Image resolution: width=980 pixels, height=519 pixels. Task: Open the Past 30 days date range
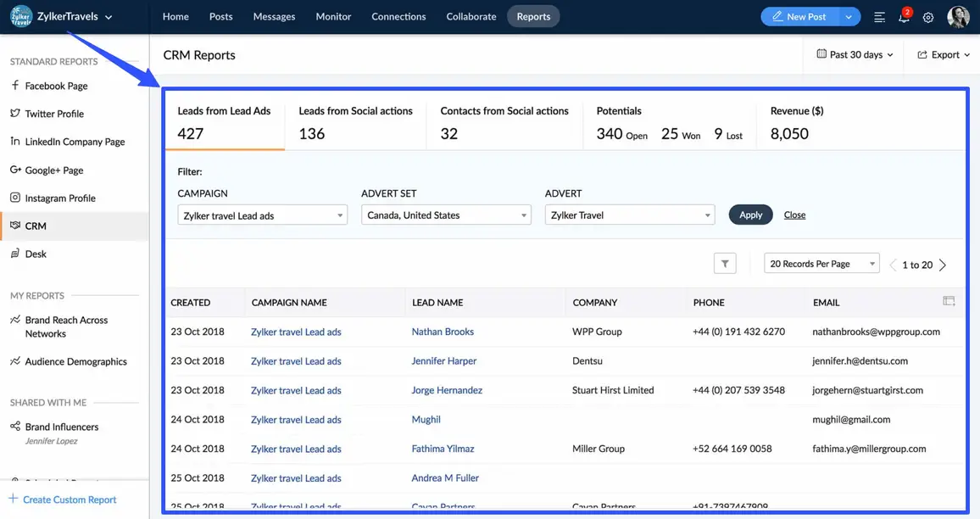855,54
